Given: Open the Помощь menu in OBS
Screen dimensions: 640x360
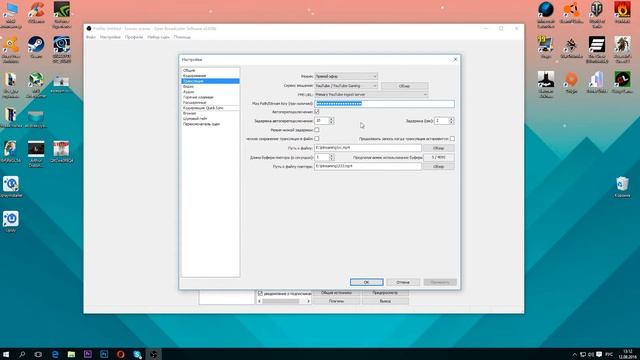Looking at the screenshot, I should [182, 37].
